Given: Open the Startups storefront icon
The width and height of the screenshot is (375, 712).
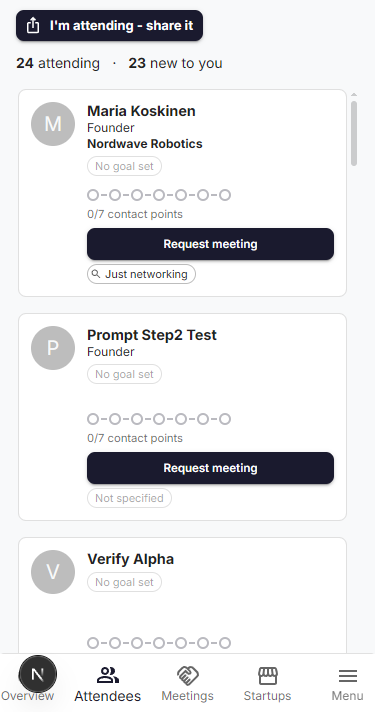Looking at the screenshot, I should click(267, 676).
